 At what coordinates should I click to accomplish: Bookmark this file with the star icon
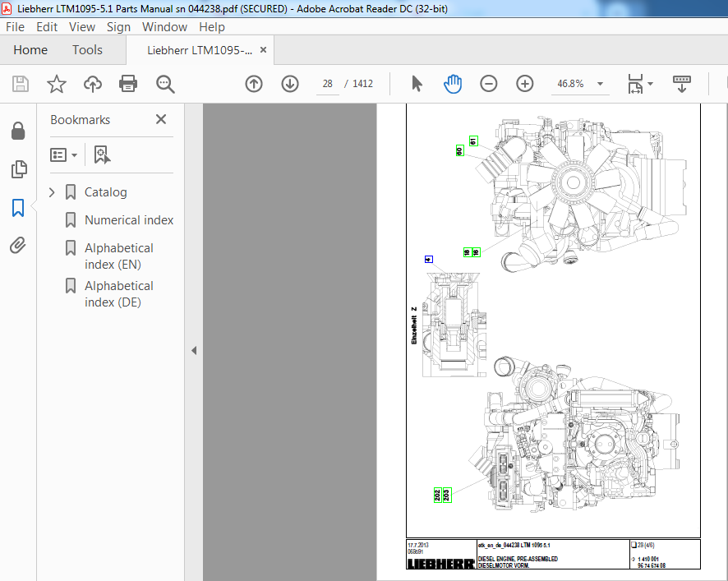(x=56, y=84)
